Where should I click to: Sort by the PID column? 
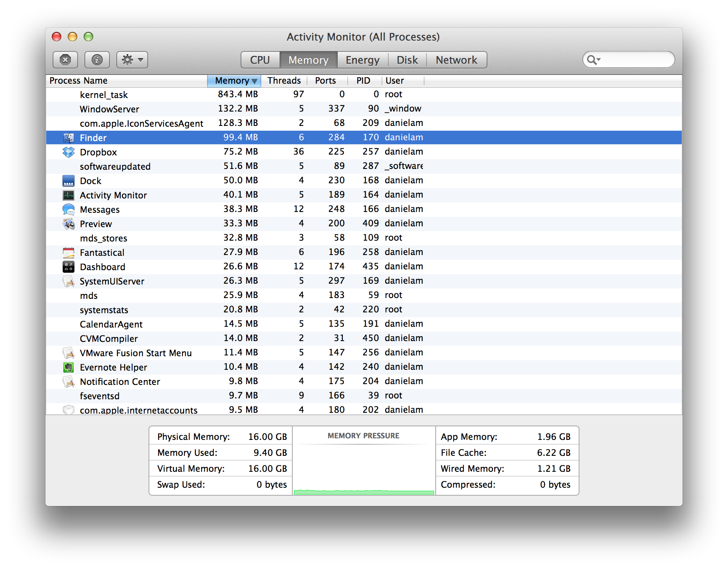[365, 80]
